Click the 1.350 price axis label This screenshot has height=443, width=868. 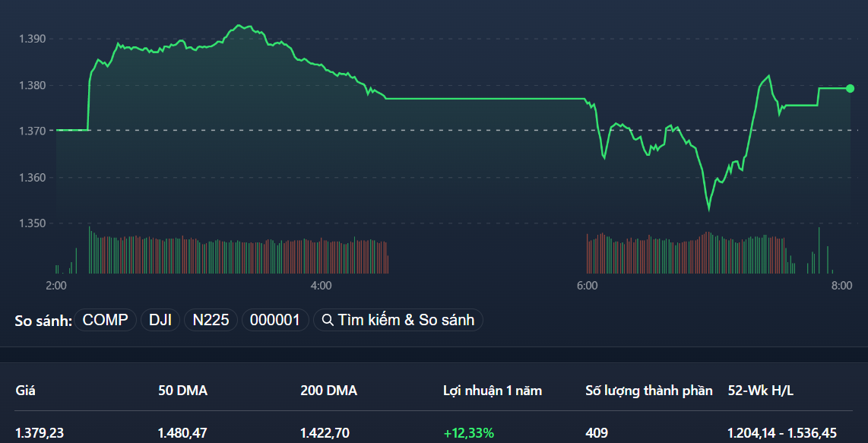(x=33, y=223)
